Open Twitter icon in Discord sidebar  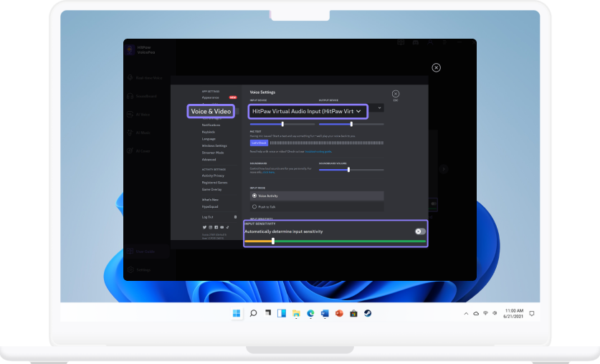(x=204, y=227)
